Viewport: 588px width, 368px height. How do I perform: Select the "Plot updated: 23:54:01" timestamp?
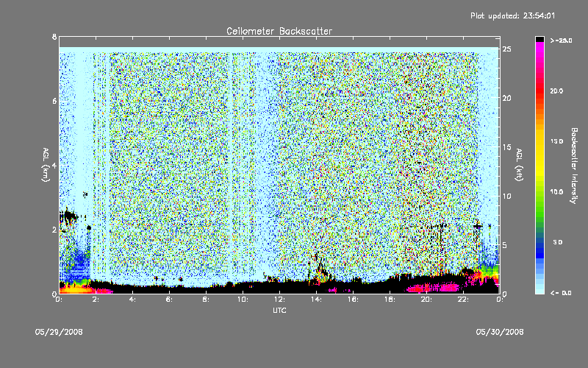pyautogui.click(x=512, y=15)
